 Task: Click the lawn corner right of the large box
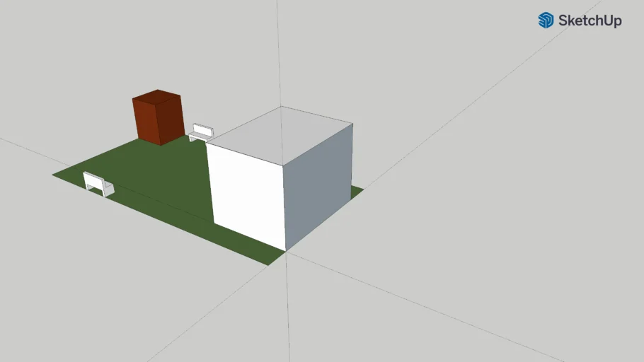tap(363, 189)
